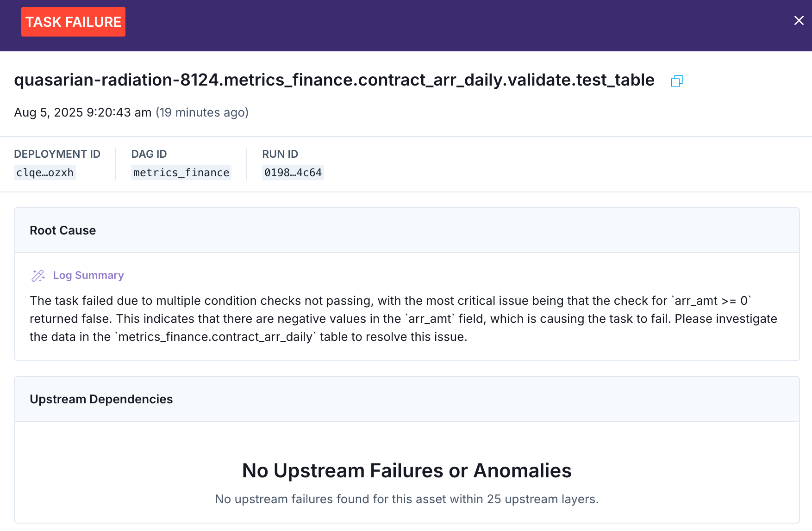Click the "No Upstream Failures or Anomalies" heading
Image resolution: width=812 pixels, height=531 pixels.
click(x=406, y=470)
